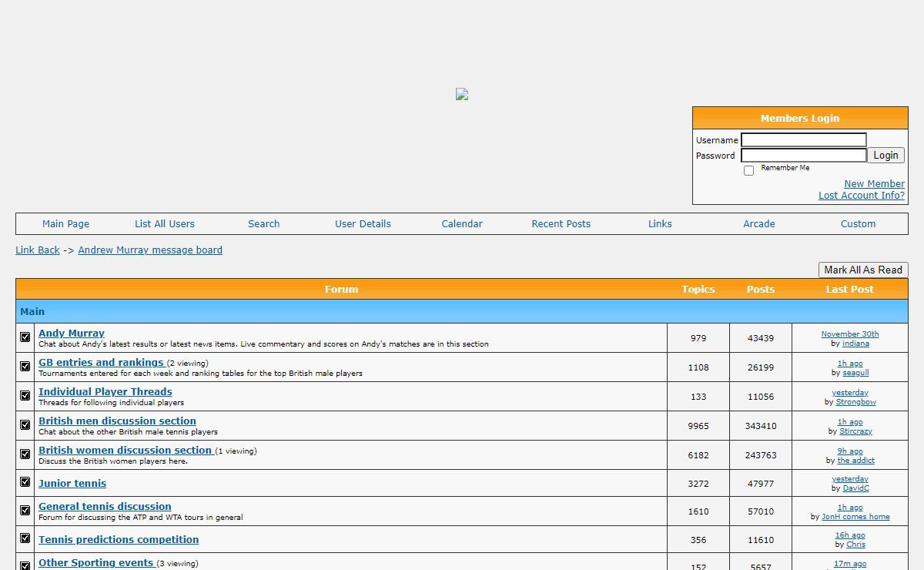Open Individual Player Threads forum

click(105, 391)
